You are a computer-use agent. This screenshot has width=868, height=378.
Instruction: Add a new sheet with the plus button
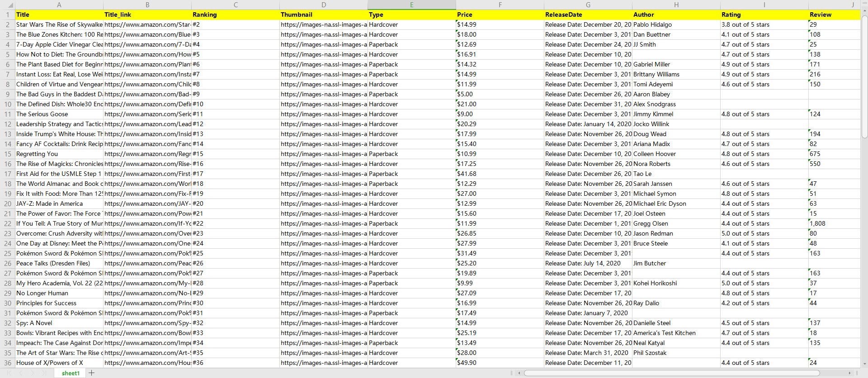click(92, 373)
